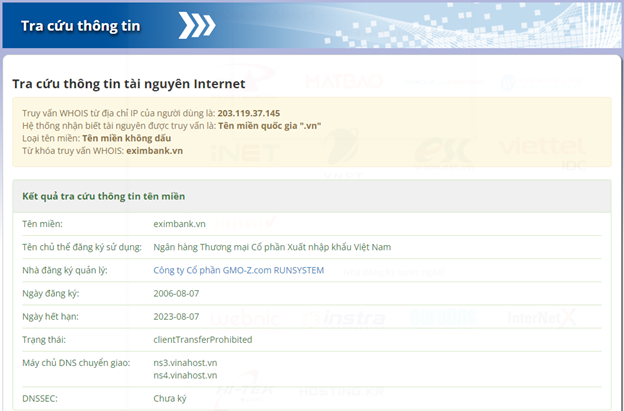This screenshot has height=411, width=624.
Task: Click the 'Máy chủ DNS chuyển giao:' label
Action: pyautogui.click(x=76, y=363)
